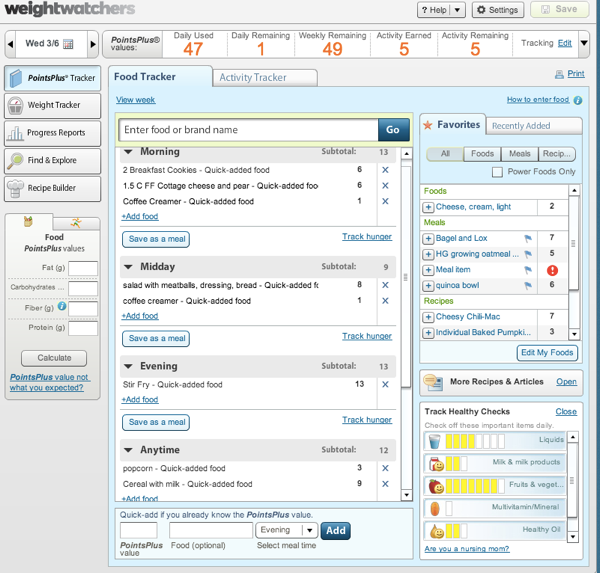Click the Go search button
This screenshot has height=573, width=600.
click(x=393, y=130)
